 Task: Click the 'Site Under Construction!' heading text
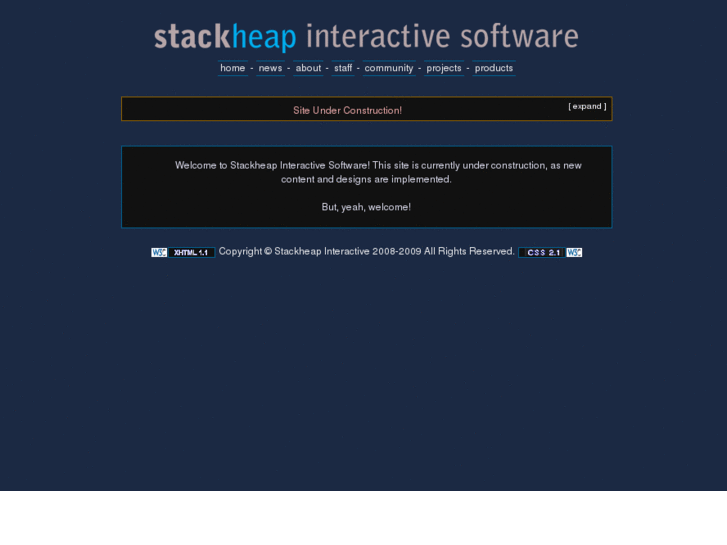point(347,110)
